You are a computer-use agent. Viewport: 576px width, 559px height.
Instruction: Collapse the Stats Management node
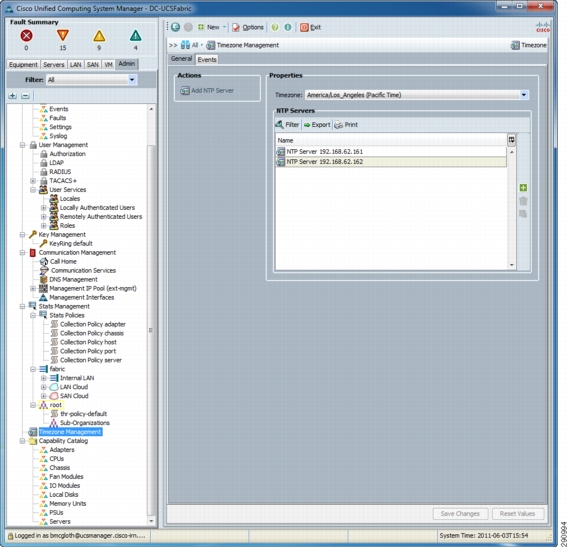tap(22, 306)
